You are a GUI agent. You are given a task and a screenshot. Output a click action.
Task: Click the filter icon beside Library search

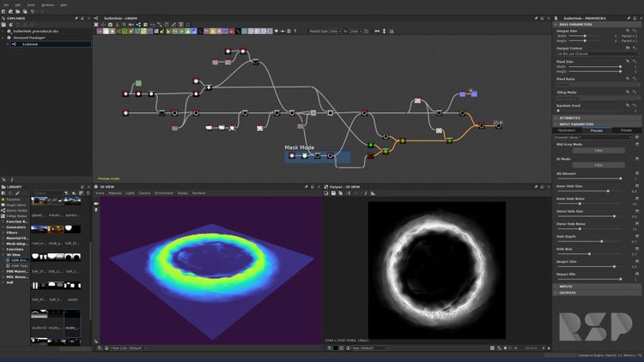tap(66, 193)
